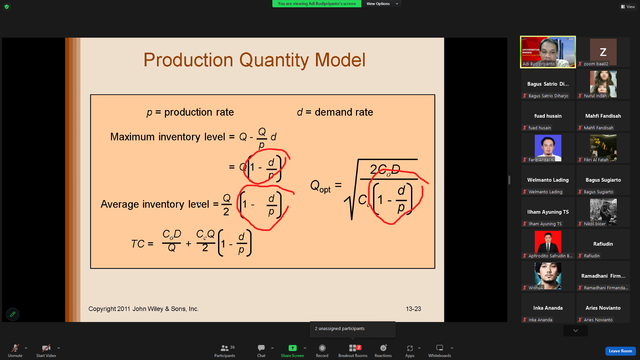Select fuad husain's participant tile
Image resolution: width=640 pixels, height=360 pixels.
click(548, 116)
